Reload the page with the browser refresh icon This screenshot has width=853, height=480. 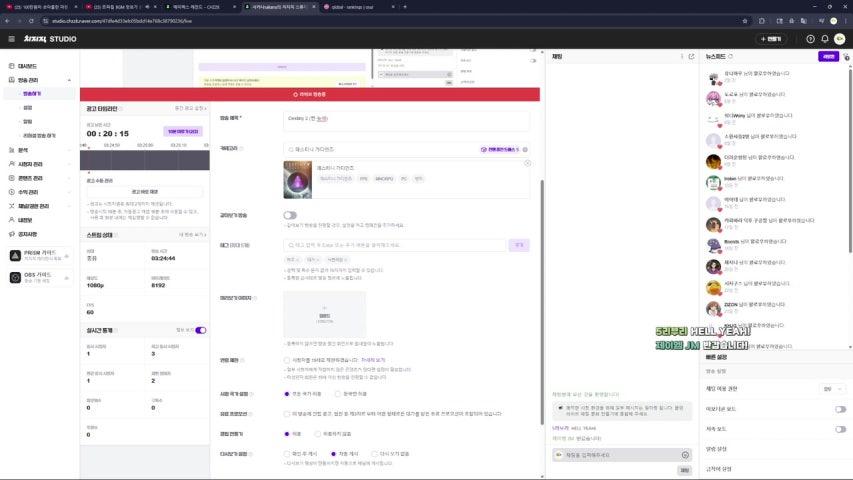pyautogui.click(x=31, y=21)
